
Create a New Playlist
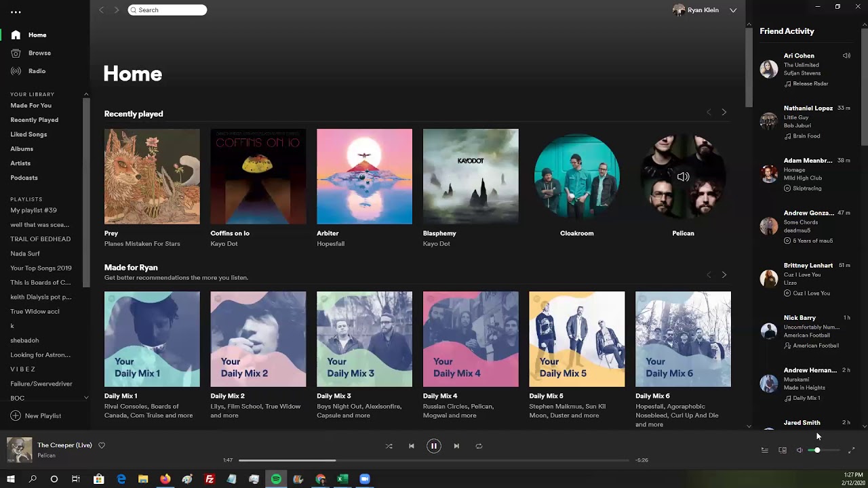pos(36,415)
